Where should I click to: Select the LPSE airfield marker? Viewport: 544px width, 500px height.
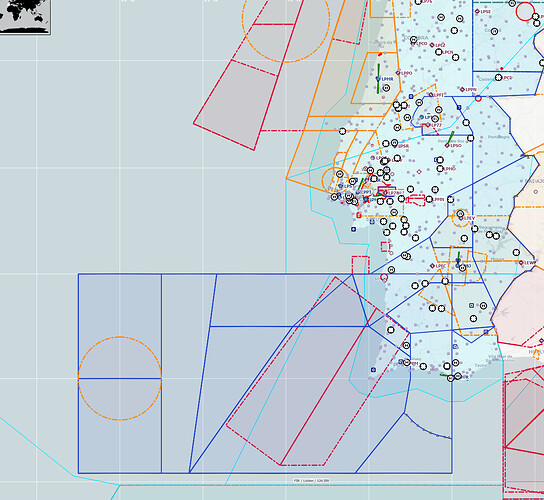477,11
